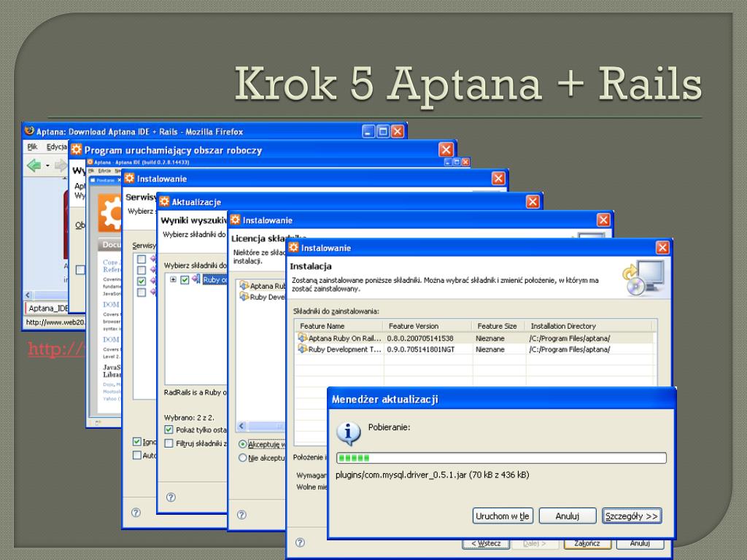Click gear icon in Program uruchamiający title bar
Viewport: 747px width, 560px height.
(76, 149)
